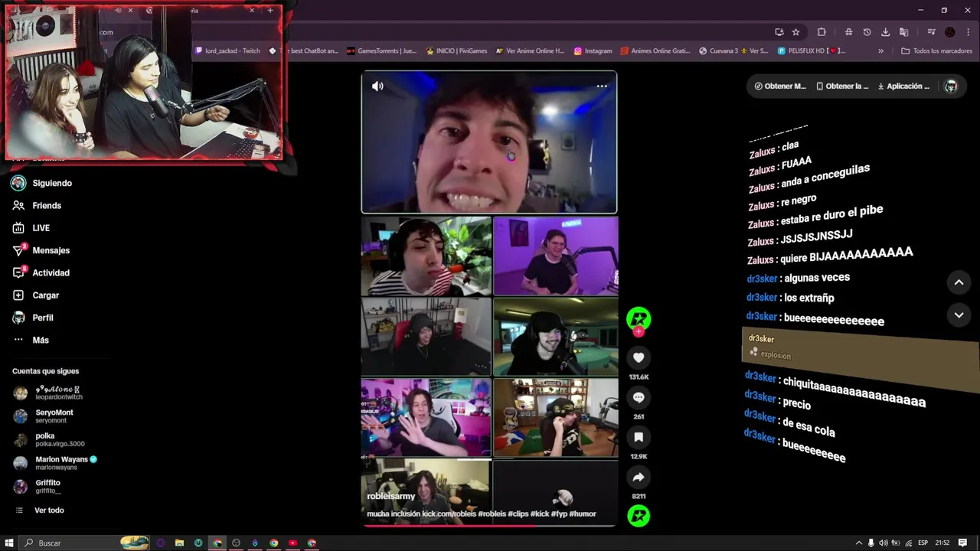The image size is (980, 551).
Task: Open the comments on the video
Action: (x=639, y=397)
